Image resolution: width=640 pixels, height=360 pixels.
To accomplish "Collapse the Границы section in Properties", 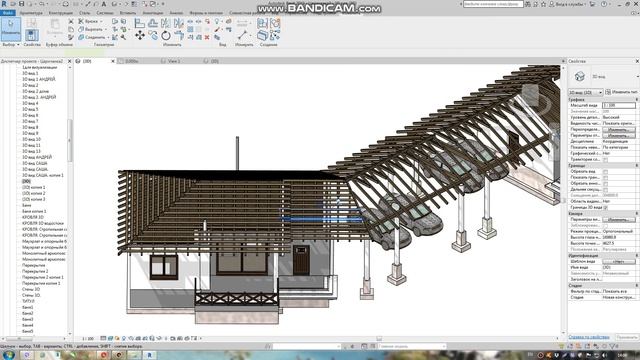I will [636, 166].
